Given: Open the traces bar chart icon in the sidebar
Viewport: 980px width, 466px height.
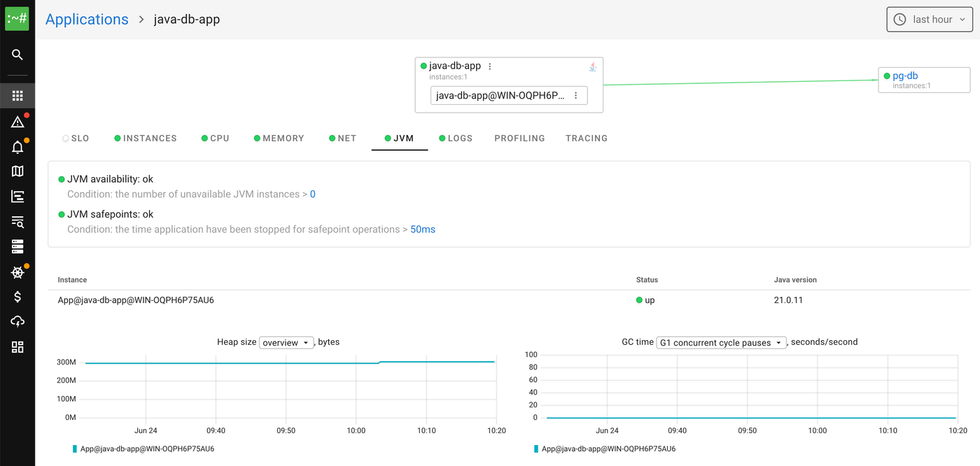Looking at the screenshot, I should point(17,197).
